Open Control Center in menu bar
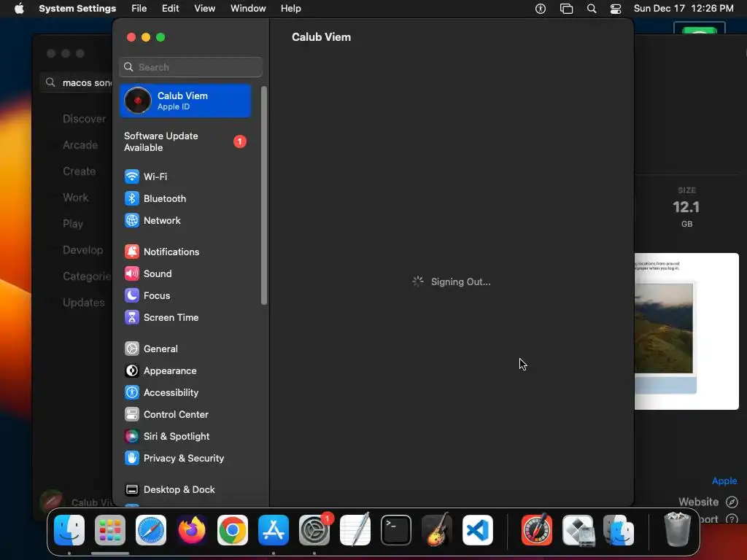The width and height of the screenshot is (747, 560). tap(616, 9)
